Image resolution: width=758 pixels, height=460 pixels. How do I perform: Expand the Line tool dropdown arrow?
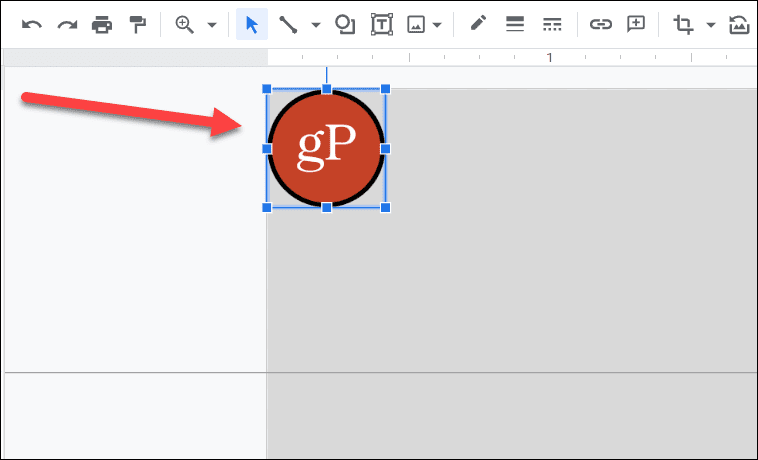click(x=316, y=25)
